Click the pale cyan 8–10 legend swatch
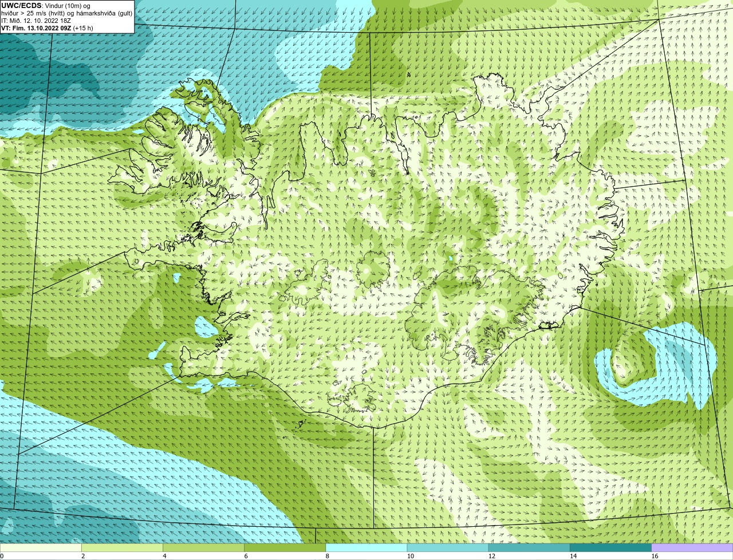 (366, 548)
